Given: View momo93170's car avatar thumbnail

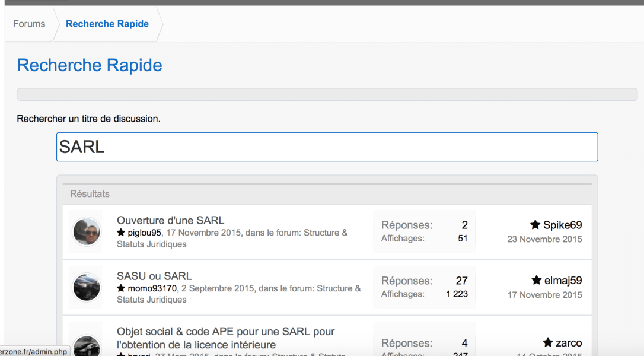Looking at the screenshot, I should [x=87, y=287].
